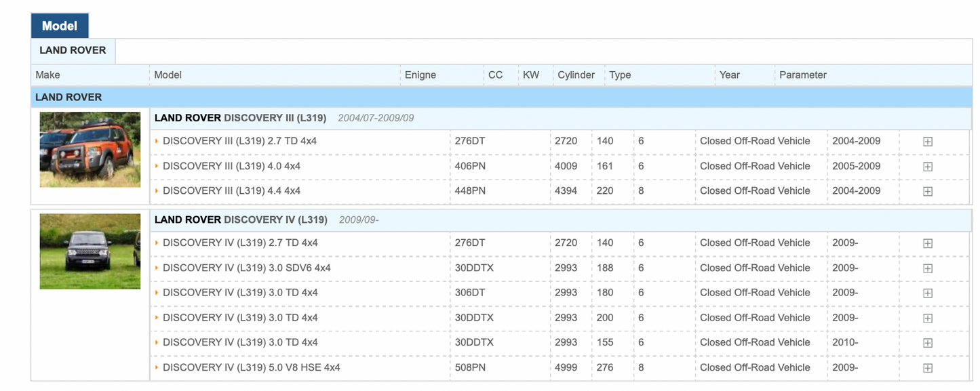Image resolution: width=980 pixels, height=391 pixels.
Task: Click engine code 448PN
Action: [470, 191]
